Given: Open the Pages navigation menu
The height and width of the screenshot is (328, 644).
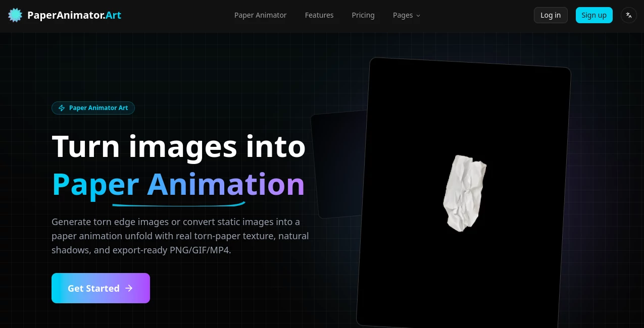Looking at the screenshot, I should pos(403,15).
